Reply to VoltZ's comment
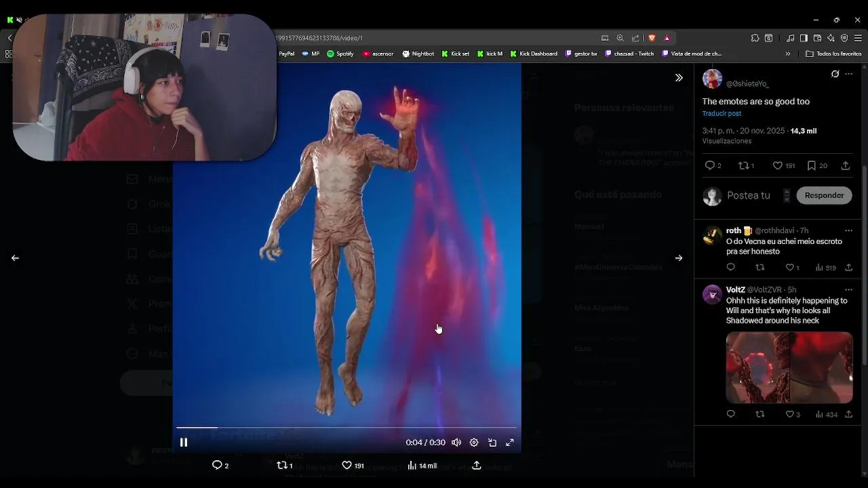This screenshot has width=868, height=488. 730,414
